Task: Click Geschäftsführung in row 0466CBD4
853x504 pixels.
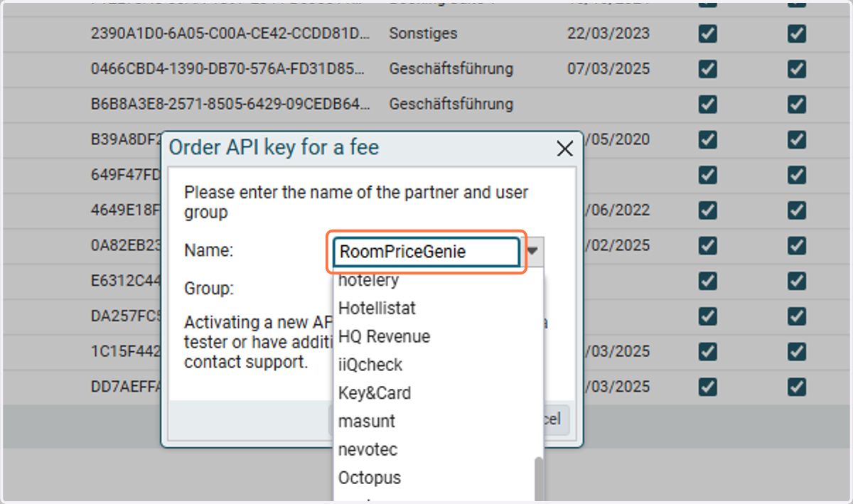Action: [x=451, y=69]
